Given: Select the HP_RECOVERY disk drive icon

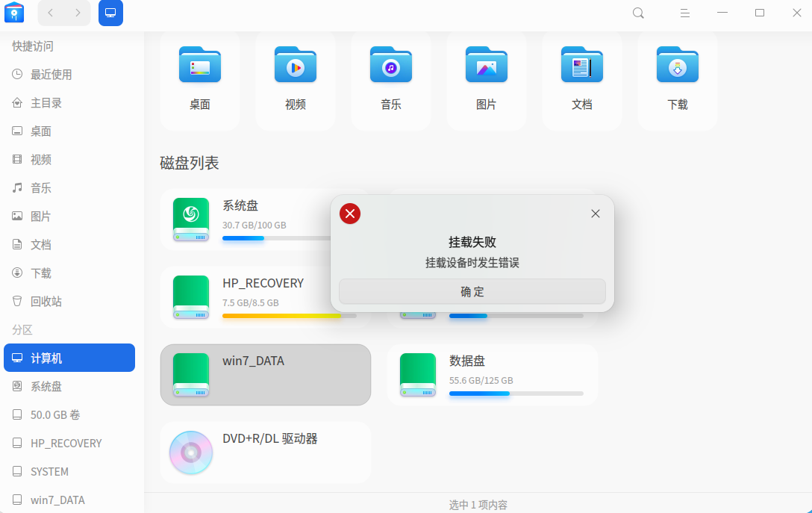Looking at the screenshot, I should (x=191, y=297).
